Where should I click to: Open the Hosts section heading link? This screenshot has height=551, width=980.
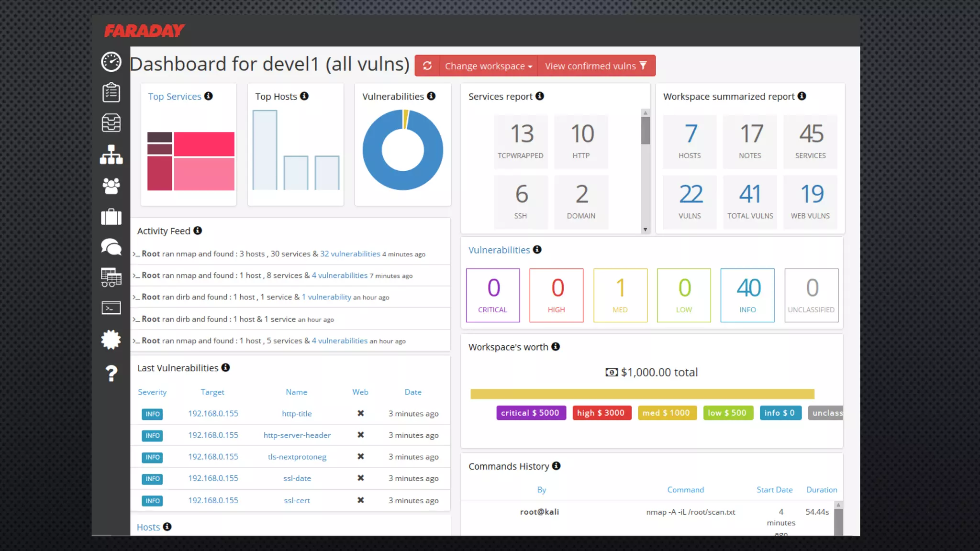(148, 527)
